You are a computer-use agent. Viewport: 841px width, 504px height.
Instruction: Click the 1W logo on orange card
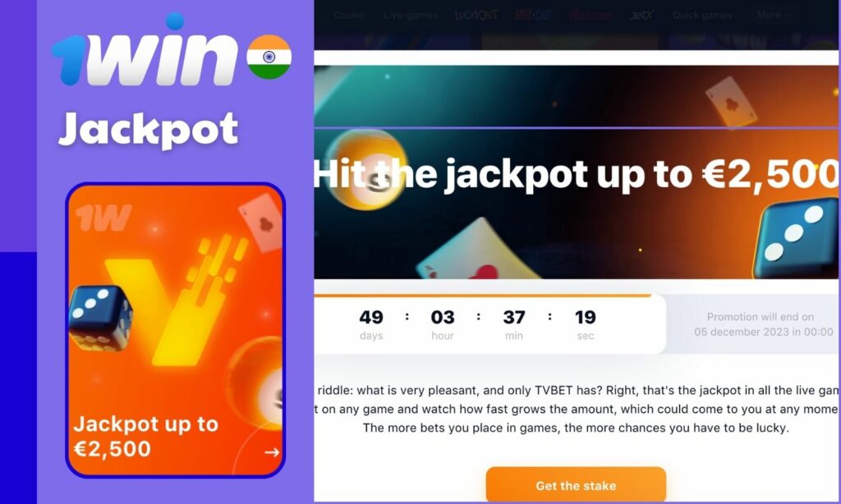coord(103,218)
